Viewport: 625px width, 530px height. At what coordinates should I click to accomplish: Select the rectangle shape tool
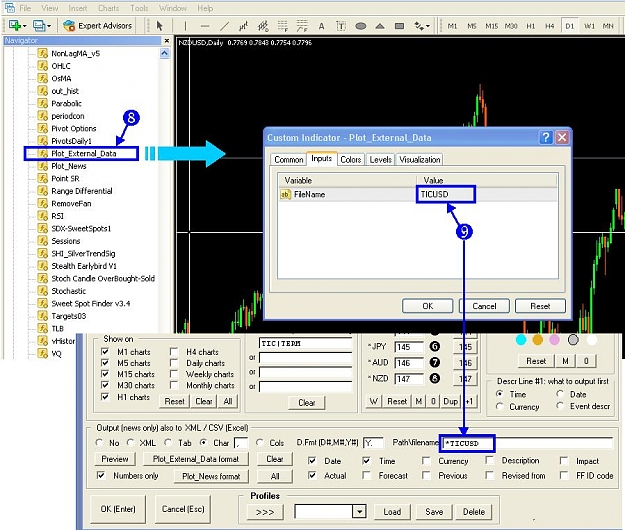[399, 26]
